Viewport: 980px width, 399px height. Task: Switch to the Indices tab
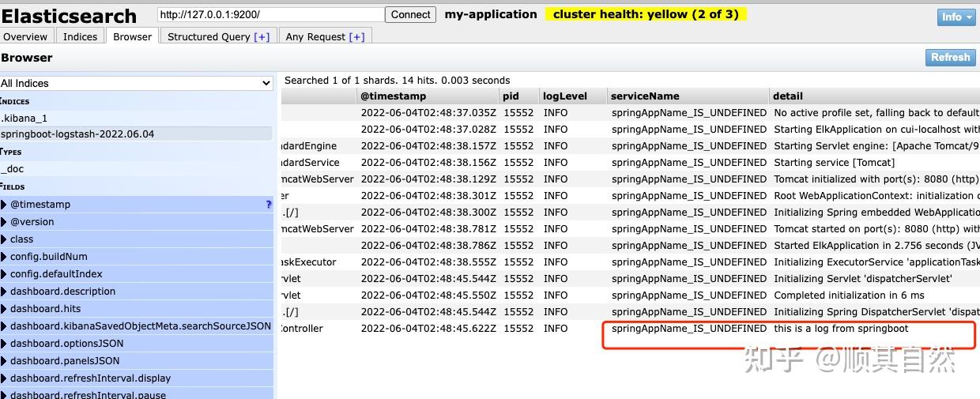click(81, 36)
